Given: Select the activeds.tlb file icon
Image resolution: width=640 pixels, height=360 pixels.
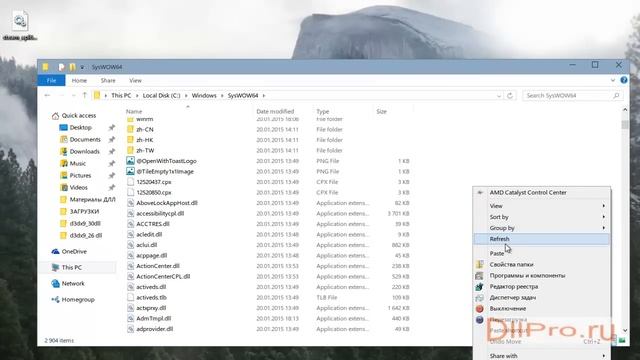Looking at the screenshot, I should 130,298.
